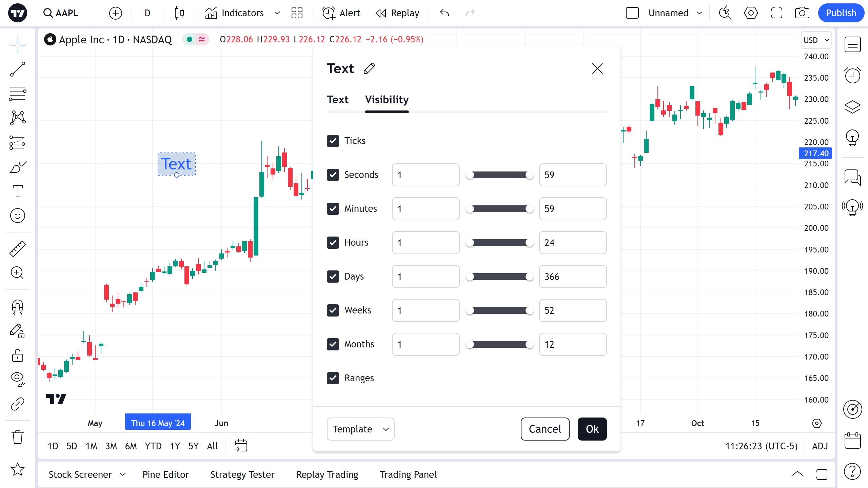Screen dimensions: 868x488
Task: Switch to the Text tab in dialog
Action: click(x=338, y=100)
